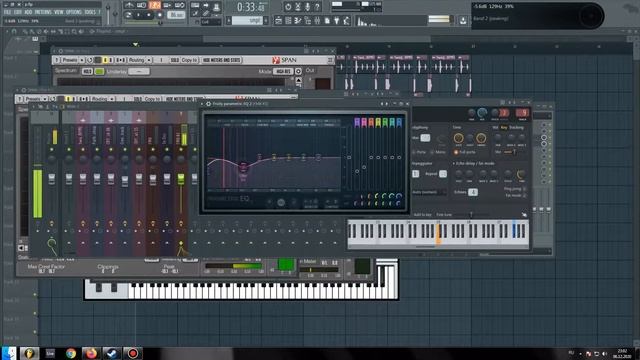This screenshot has width=640, height=360.
Task: Click orange highlighted key on channel keyboard
Action: (438, 233)
